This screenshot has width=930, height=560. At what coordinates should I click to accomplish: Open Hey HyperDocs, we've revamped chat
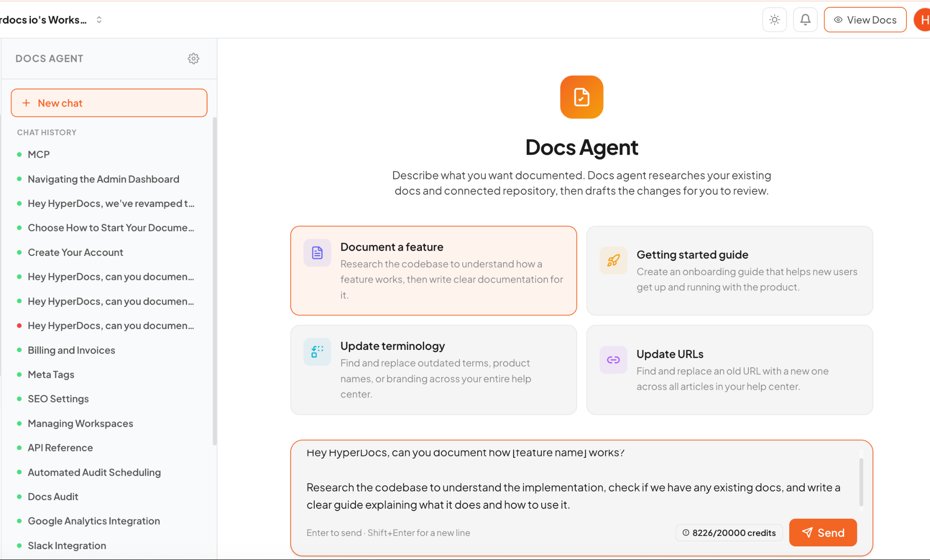click(x=111, y=203)
